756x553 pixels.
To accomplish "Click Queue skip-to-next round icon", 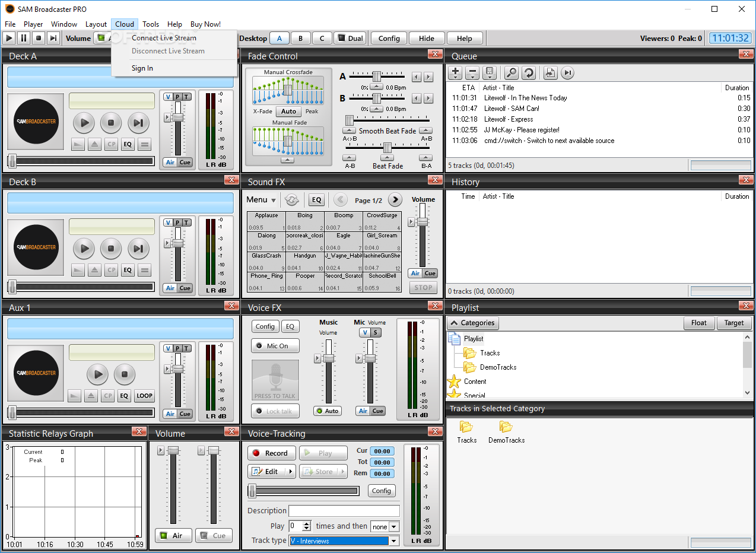I will point(568,73).
